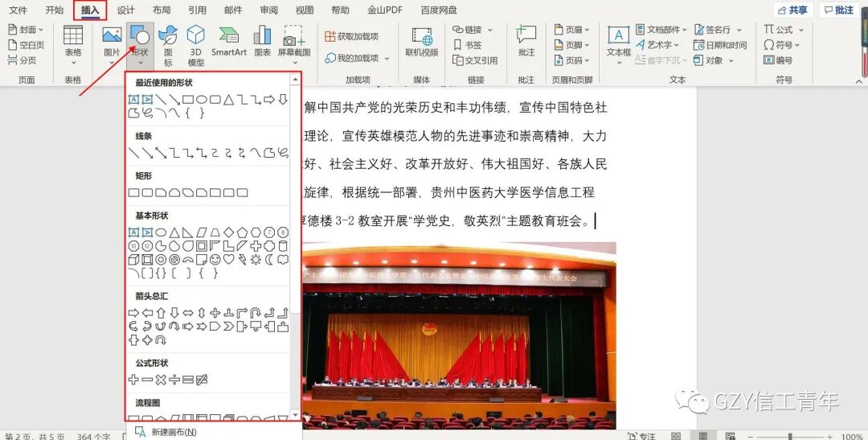Click the SmartArt button
Screen dimensions: 868x440
pyautogui.click(x=228, y=42)
